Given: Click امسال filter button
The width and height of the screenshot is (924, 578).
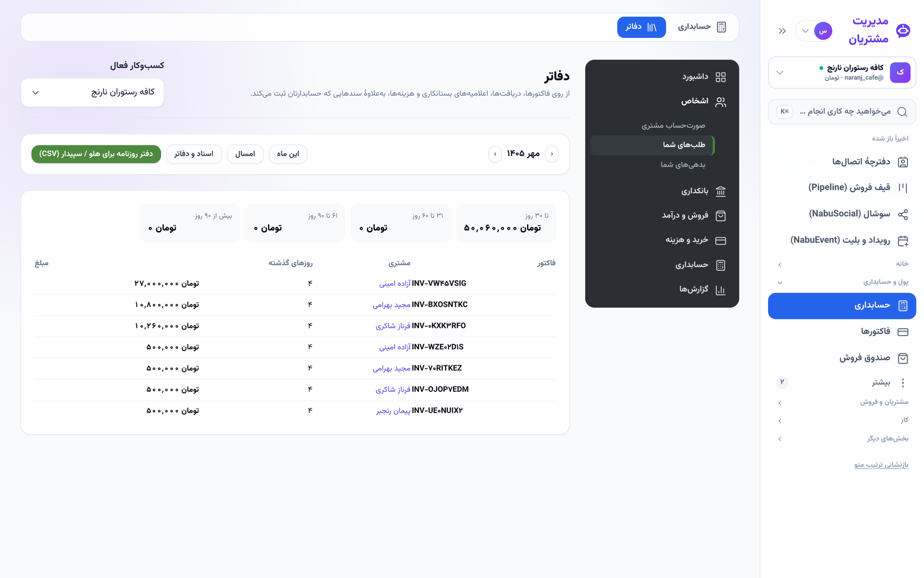Looking at the screenshot, I should click(245, 154).
